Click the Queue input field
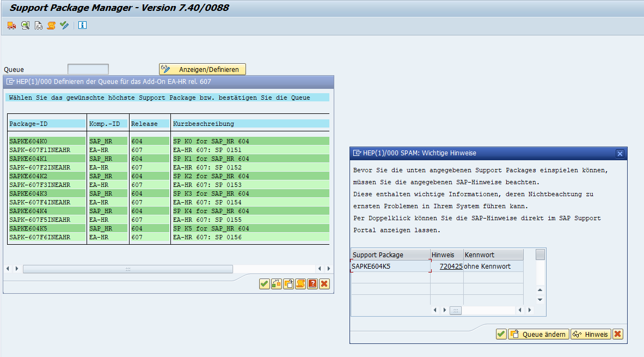 88,69
